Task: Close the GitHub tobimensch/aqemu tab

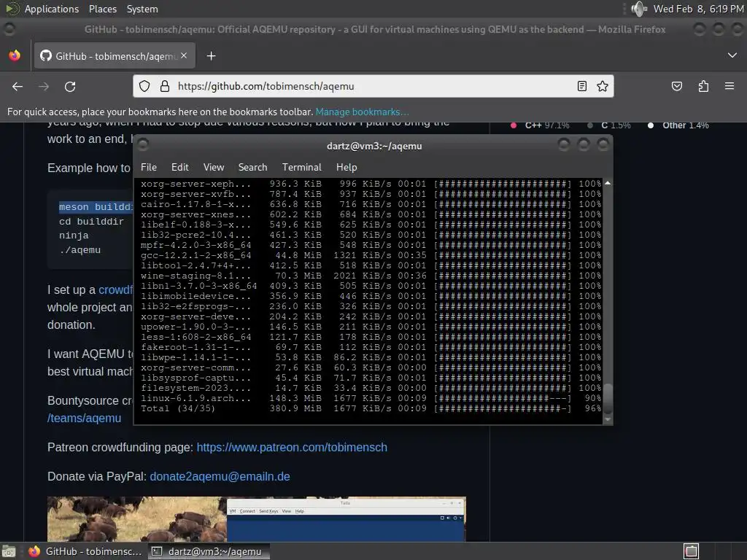Action: [184, 55]
